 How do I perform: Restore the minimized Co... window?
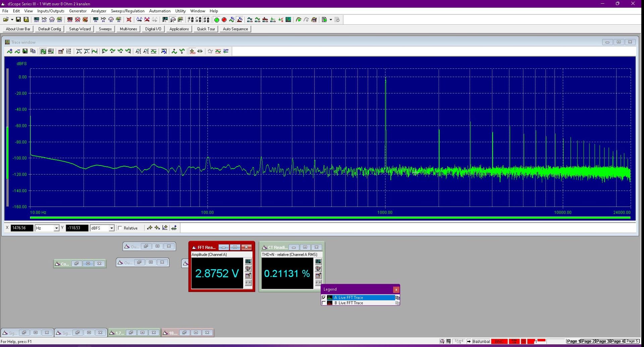(76, 264)
